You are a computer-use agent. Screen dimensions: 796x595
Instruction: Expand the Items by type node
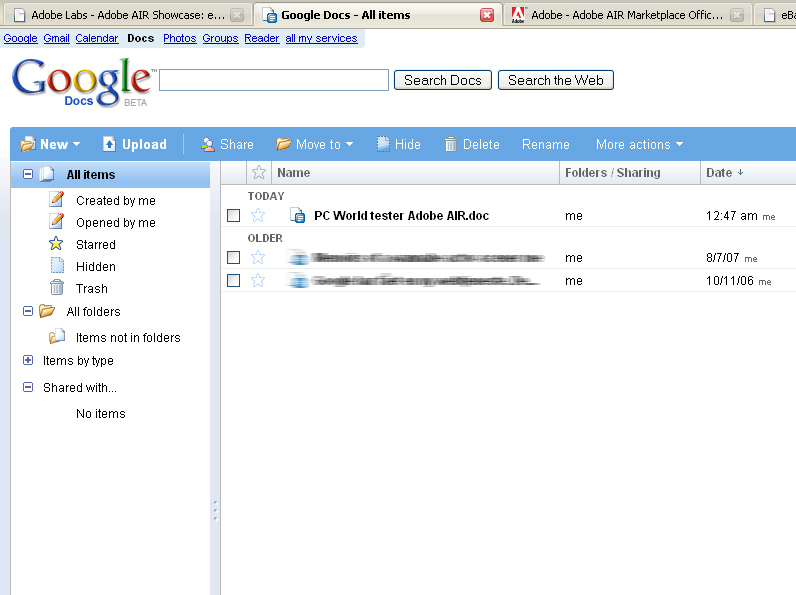click(28, 360)
